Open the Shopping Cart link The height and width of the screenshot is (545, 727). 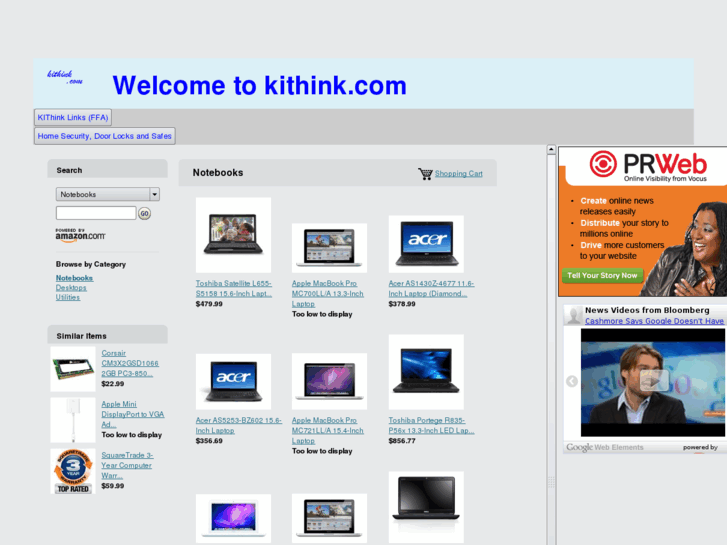[x=459, y=173]
